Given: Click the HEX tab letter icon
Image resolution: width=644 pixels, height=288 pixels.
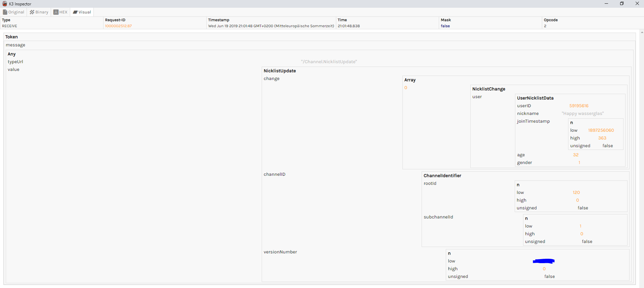Looking at the screenshot, I should 56,12.
